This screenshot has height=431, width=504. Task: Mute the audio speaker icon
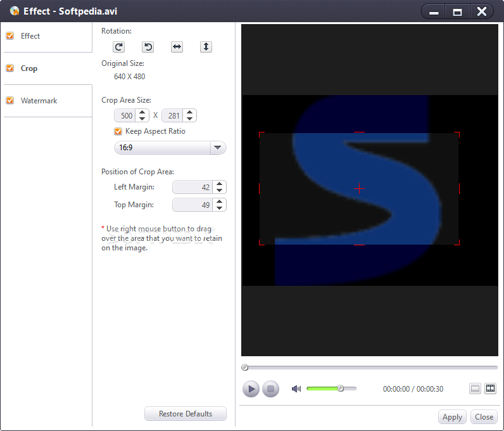point(296,389)
